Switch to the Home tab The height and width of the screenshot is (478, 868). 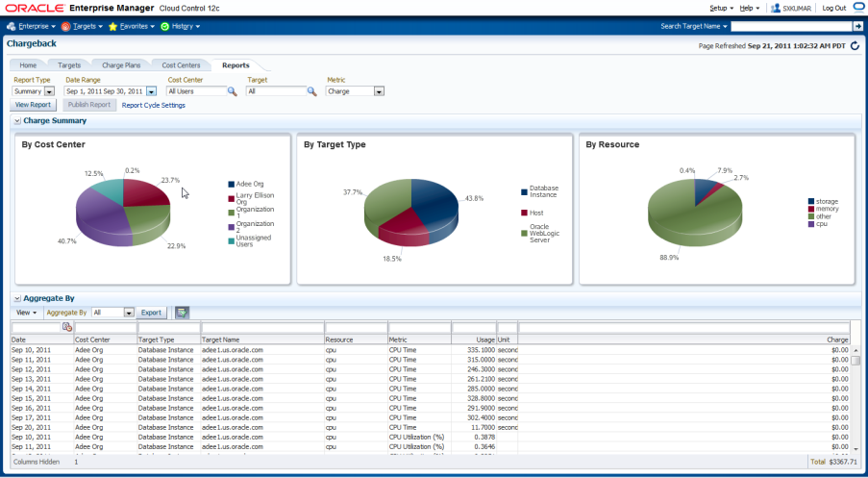point(28,65)
